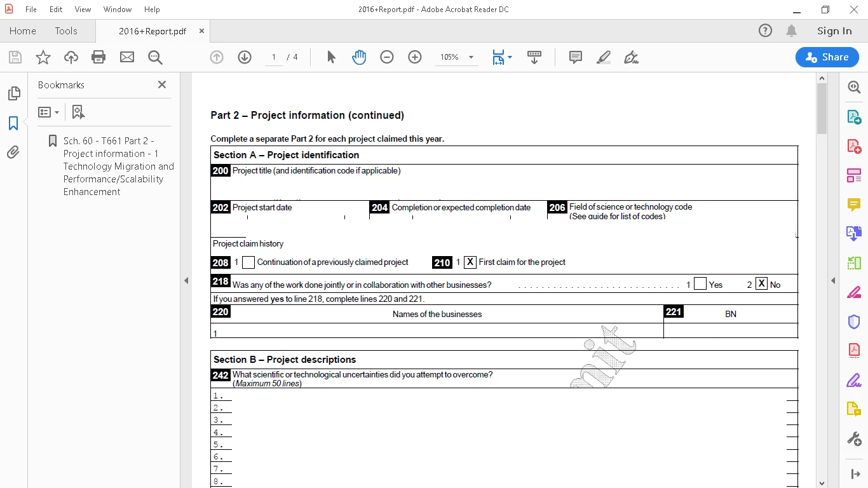
Task: Add a comment sticky note
Action: (x=576, y=57)
